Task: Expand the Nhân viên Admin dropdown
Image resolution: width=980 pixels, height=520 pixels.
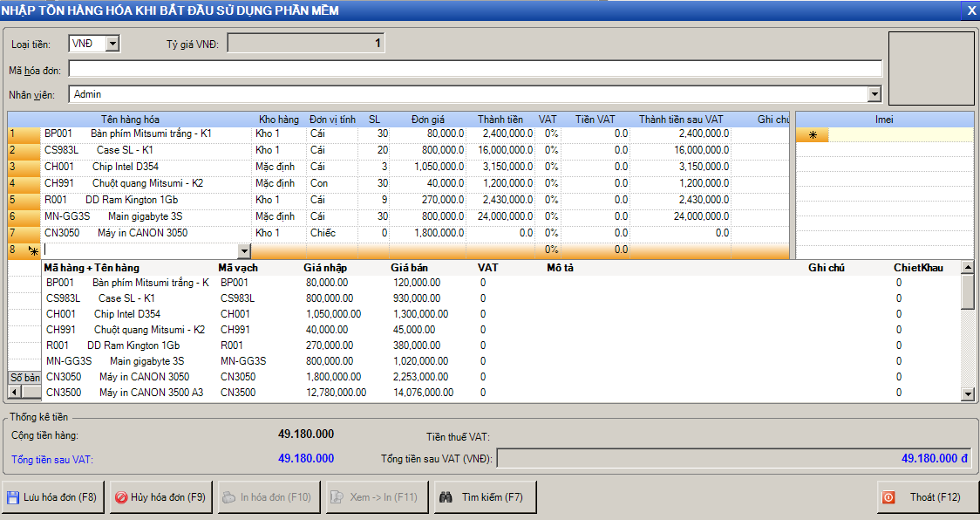Action: (x=875, y=94)
